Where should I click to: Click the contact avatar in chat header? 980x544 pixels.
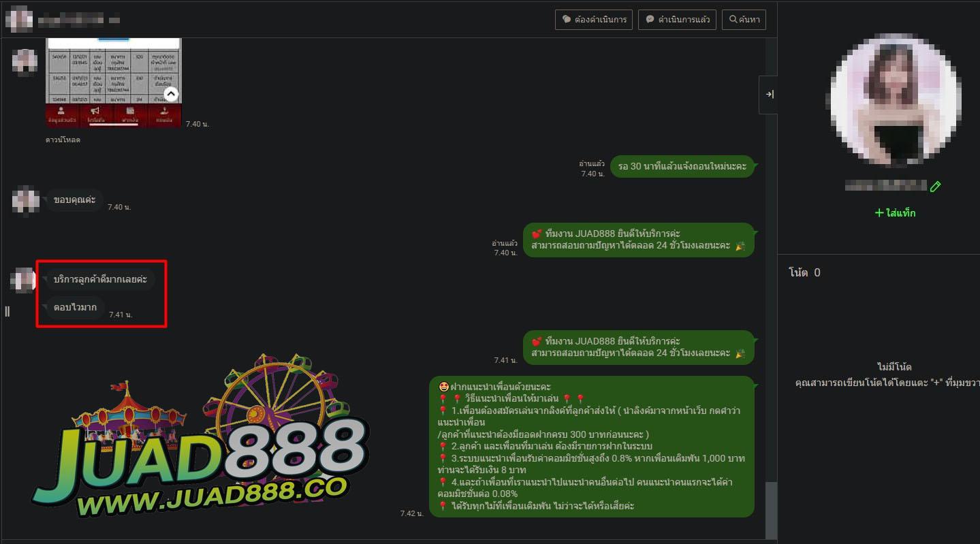[18, 19]
